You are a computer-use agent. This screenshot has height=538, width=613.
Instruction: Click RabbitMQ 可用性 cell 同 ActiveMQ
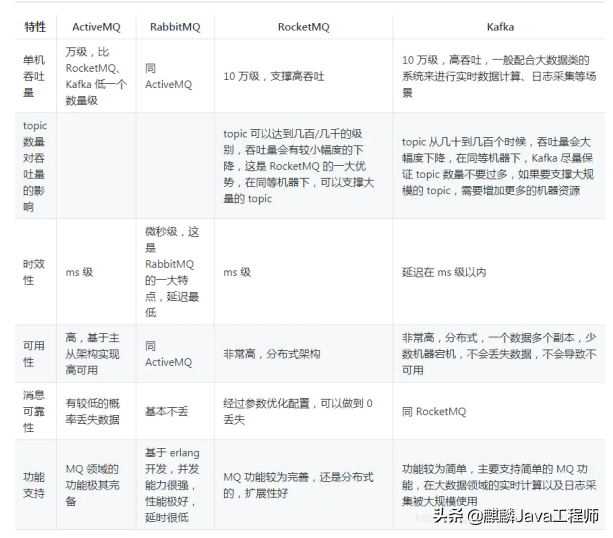click(x=168, y=354)
